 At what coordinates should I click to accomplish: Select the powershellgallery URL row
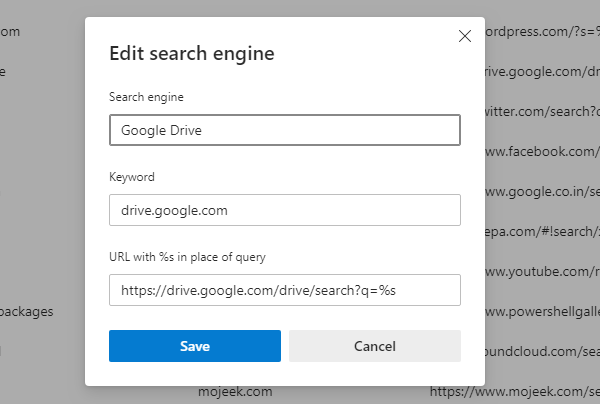point(542,311)
